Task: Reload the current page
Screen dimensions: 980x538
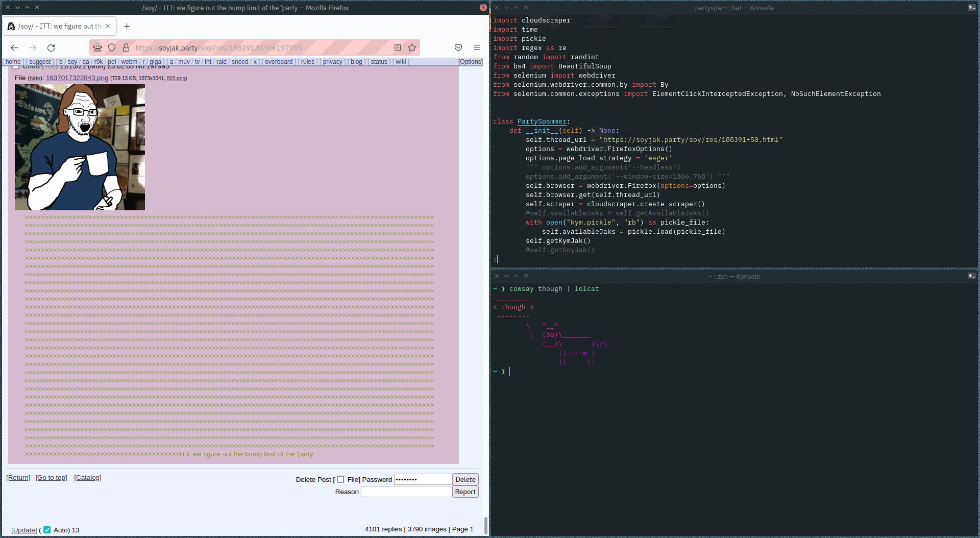Action: 51,47
